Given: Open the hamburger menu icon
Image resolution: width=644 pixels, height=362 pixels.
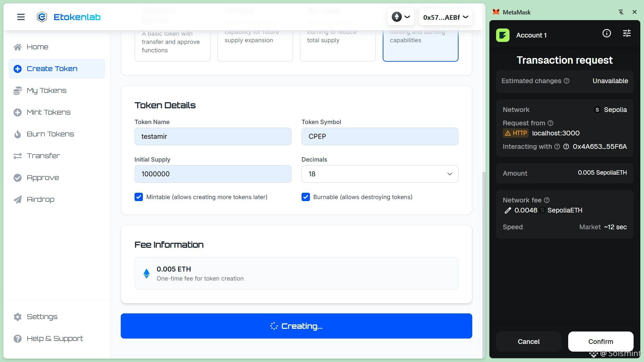Looking at the screenshot, I should coord(21,17).
